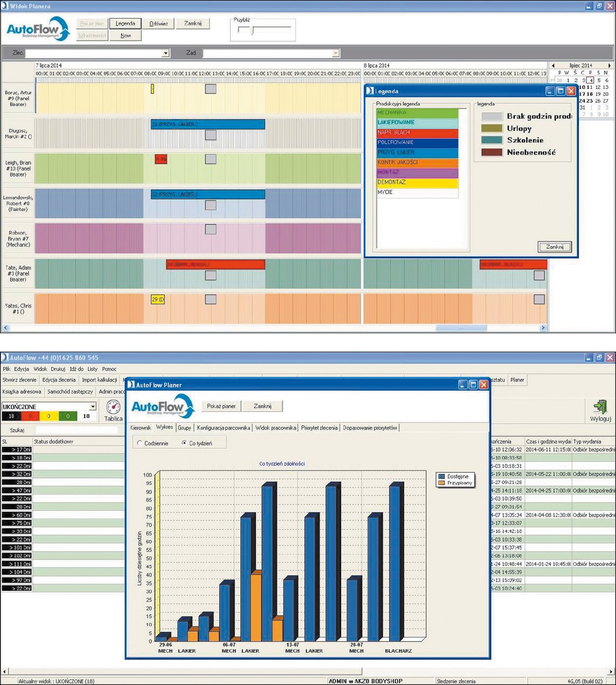Screen dimensions: 616x685
Task: Close the Legenda dialog with X
Action: pyautogui.click(x=571, y=91)
